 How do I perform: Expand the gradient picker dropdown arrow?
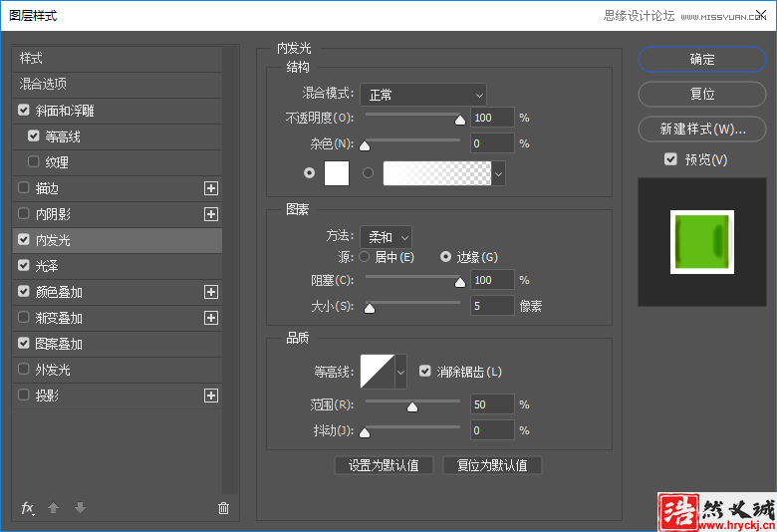[498, 173]
